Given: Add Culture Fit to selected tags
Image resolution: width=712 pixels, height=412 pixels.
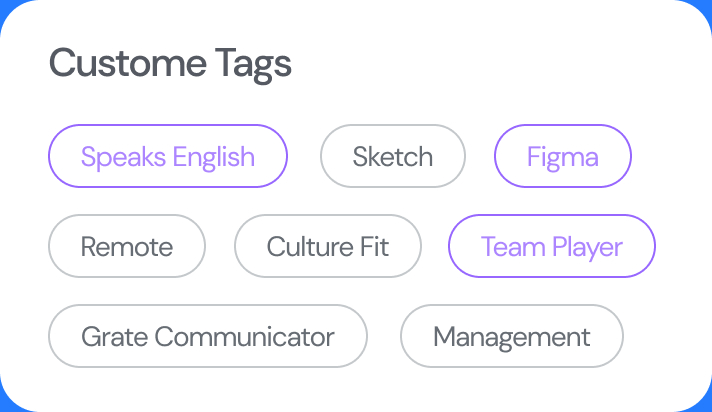Looking at the screenshot, I should pos(328,247).
